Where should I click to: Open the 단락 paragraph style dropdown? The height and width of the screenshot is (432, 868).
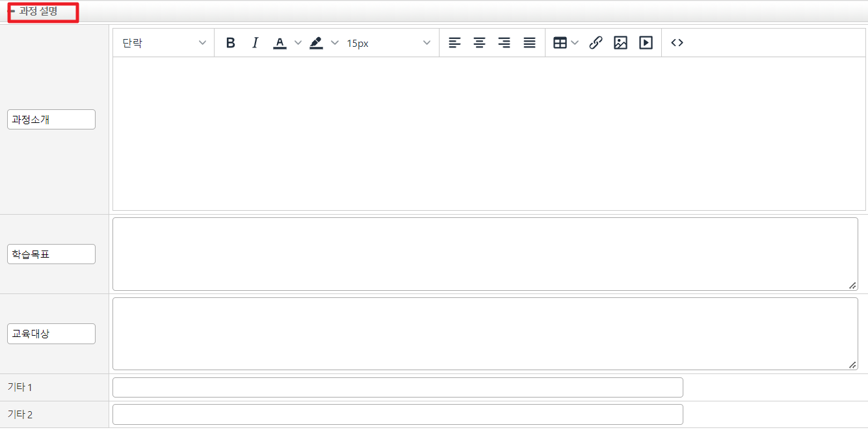[164, 43]
